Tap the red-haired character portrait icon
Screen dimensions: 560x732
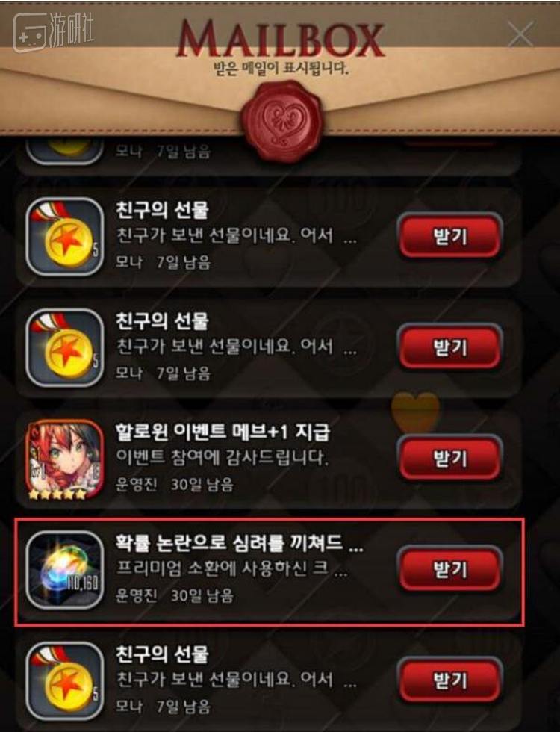pos(64,459)
